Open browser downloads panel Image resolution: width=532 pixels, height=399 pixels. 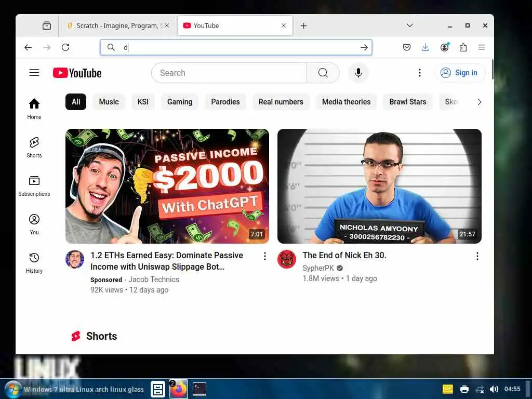click(425, 47)
